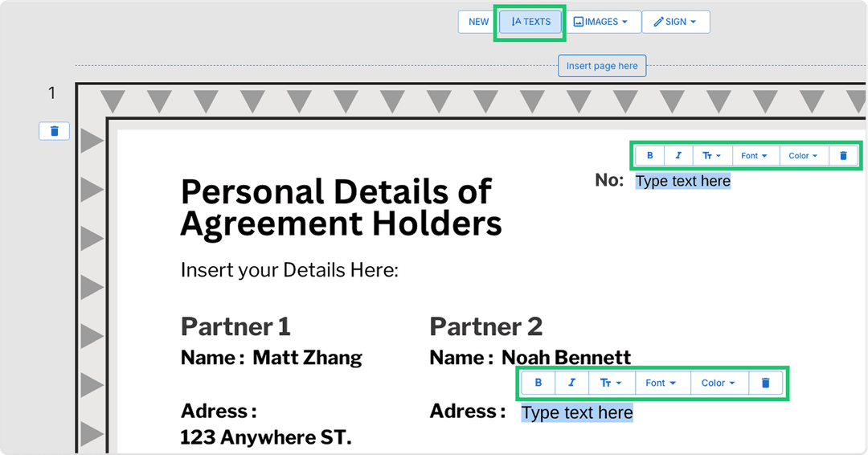Screen dimensions: 868x455
Task: Open text size dropdown in top toolbar
Action: (x=712, y=156)
